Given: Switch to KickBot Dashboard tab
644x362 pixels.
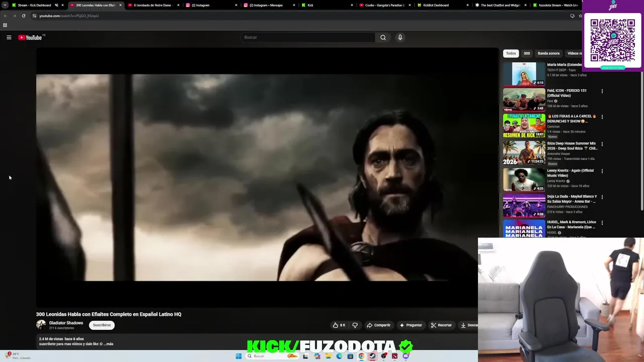Looking at the screenshot, I should (x=443, y=5).
